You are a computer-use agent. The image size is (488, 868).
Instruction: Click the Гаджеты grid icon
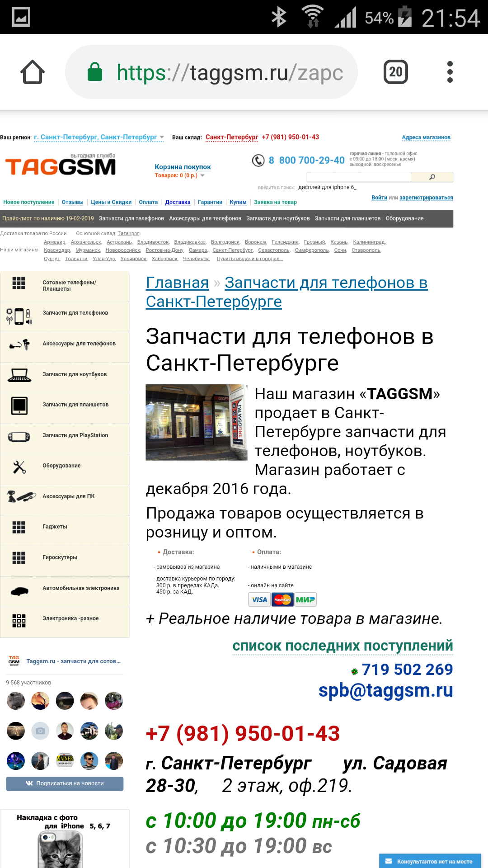click(19, 527)
